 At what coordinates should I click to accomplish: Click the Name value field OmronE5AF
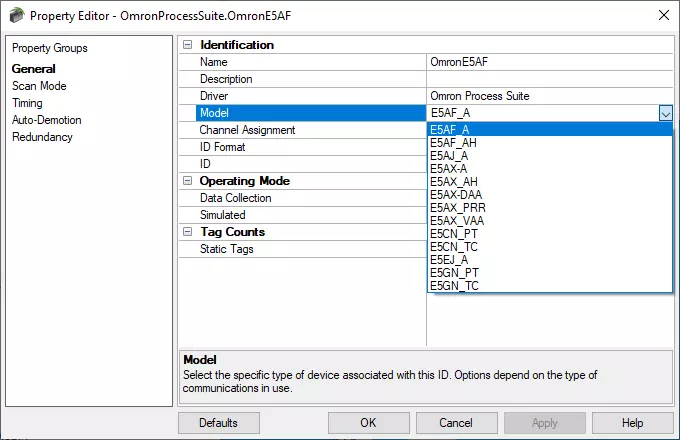pos(549,62)
